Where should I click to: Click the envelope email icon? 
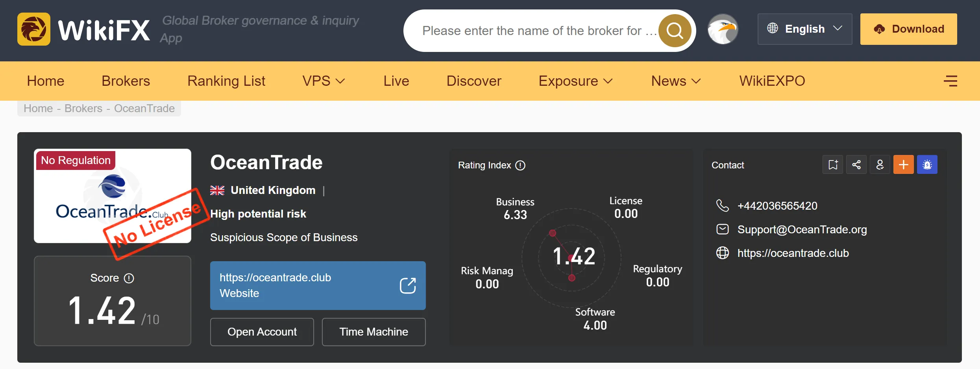pyautogui.click(x=723, y=229)
